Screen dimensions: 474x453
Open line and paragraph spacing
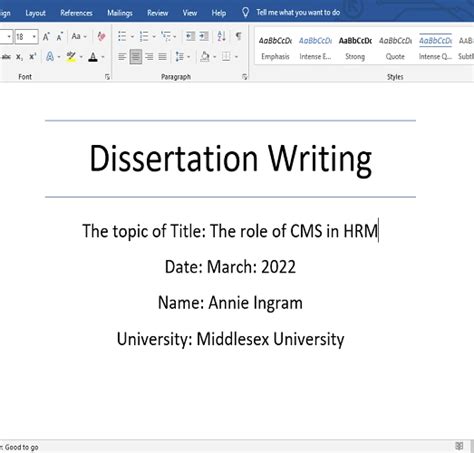tap(180, 57)
